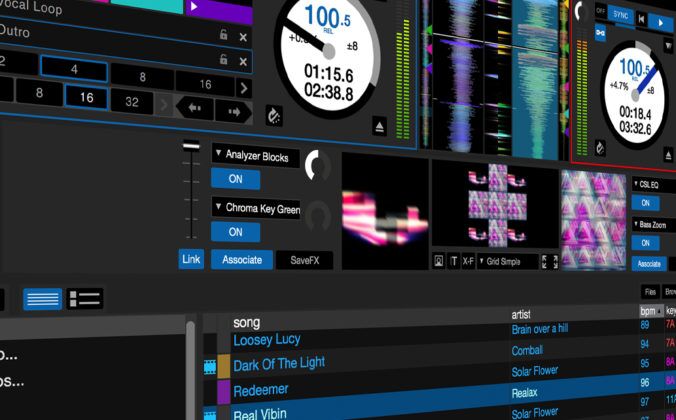Viewport: 676px width, 420px height.
Task: Open the Files tab
Action: point(650,292)
